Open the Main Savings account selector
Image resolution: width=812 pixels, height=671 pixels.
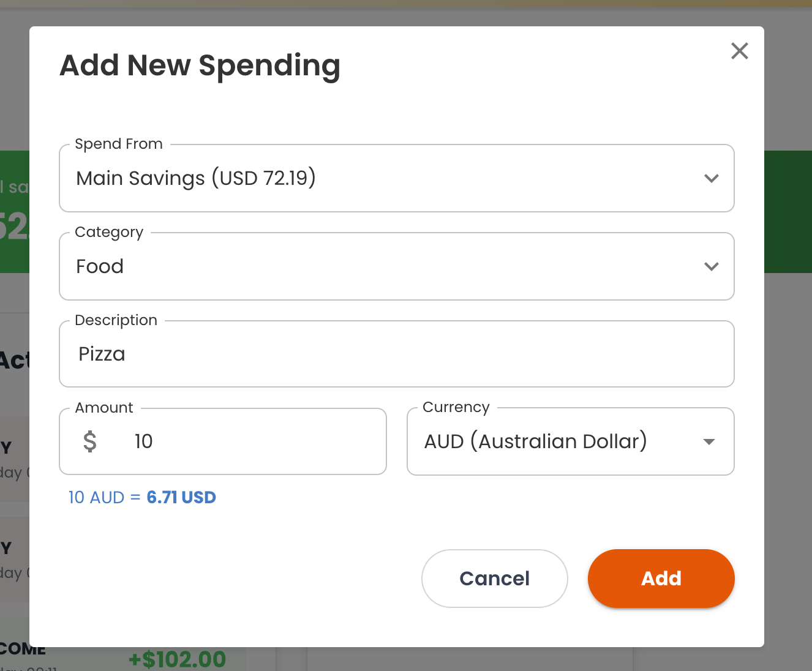pyautogui.click(x=396, y=178)
